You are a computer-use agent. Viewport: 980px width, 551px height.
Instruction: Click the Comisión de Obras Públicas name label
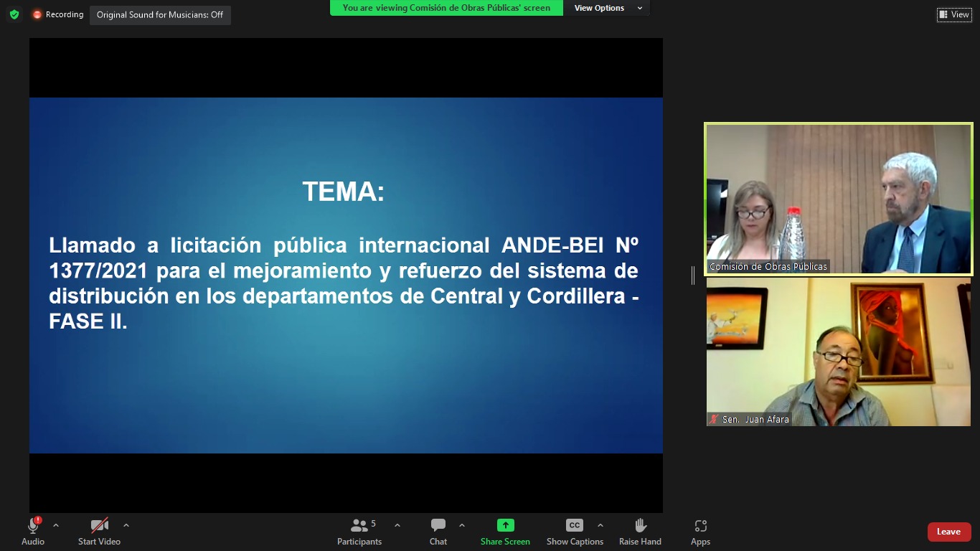(x=768, y=267)
